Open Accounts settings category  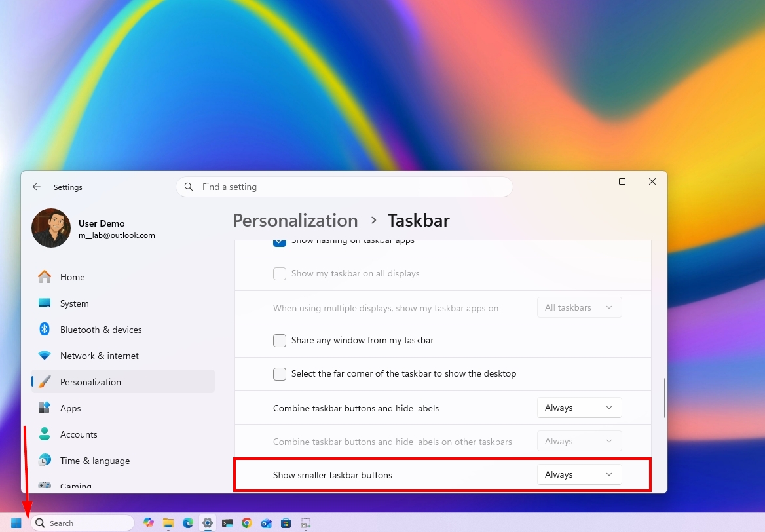[x=123, y=434]
